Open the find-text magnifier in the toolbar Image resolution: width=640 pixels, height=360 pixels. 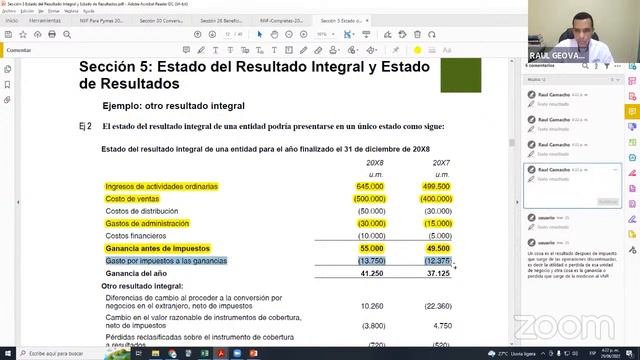pos(67,35)
